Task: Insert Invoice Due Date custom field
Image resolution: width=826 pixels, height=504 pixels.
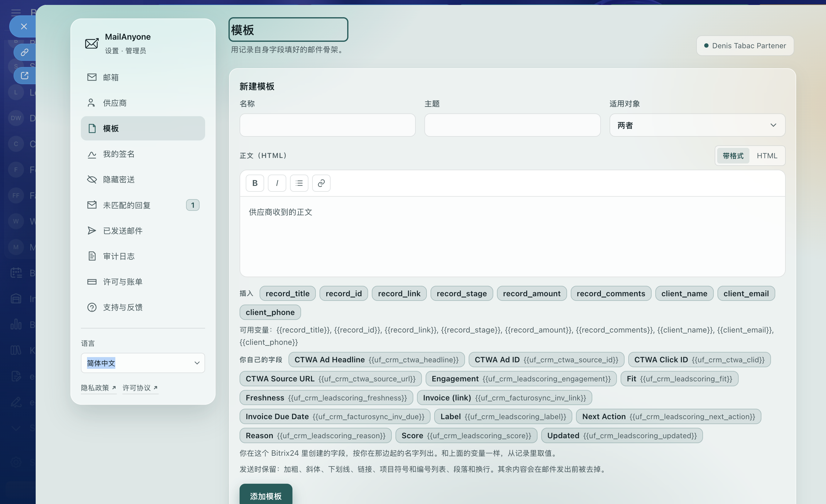Action: tap(335, 416)
